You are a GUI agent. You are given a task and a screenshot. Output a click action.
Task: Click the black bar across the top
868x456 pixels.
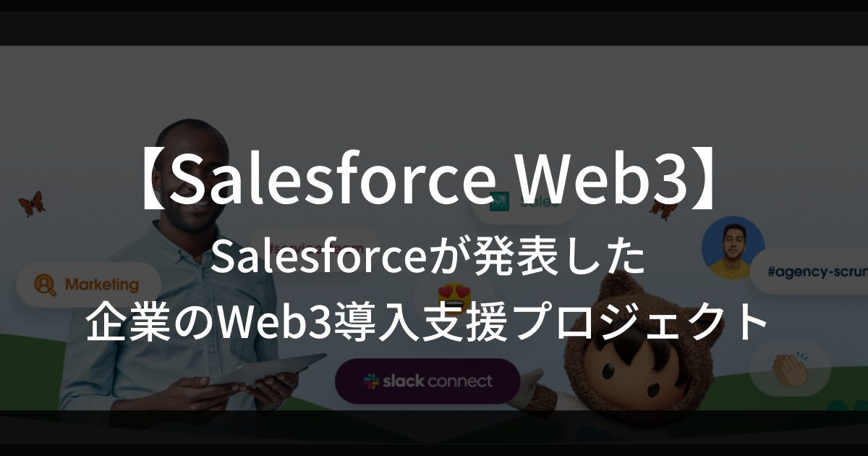coord(434,28)
